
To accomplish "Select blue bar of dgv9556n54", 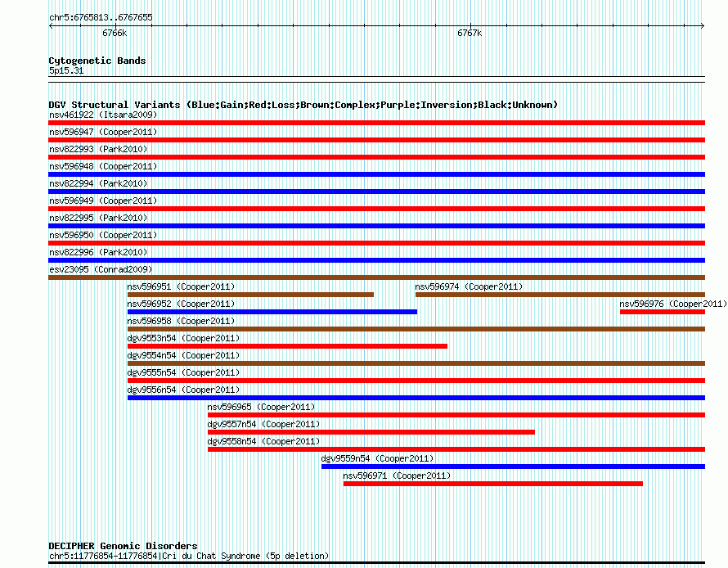I will 416,398.
